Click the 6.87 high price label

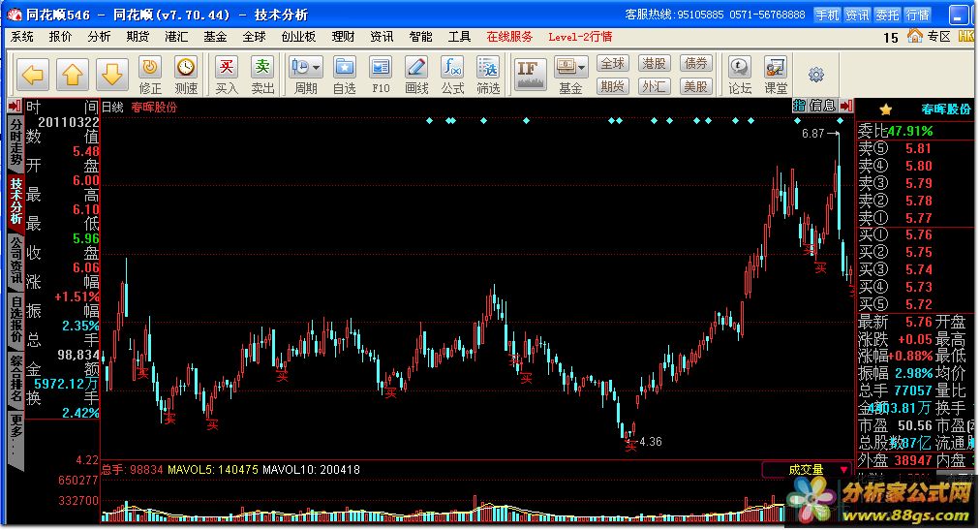coord(812,133)
